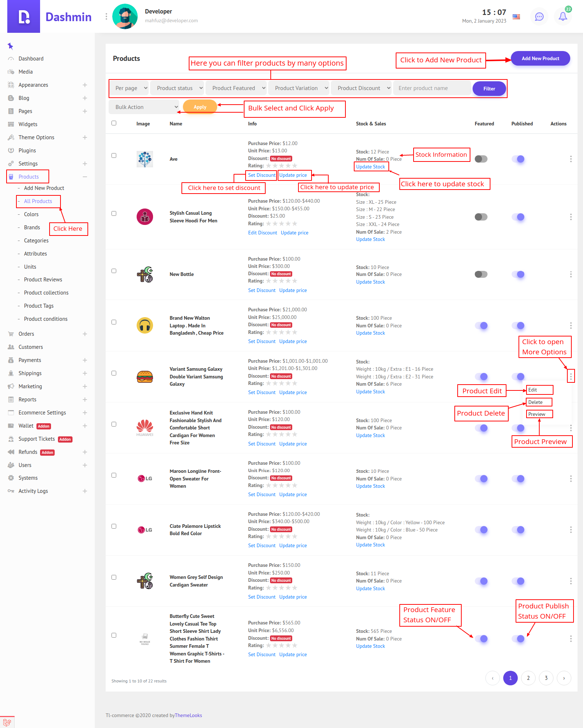
Task: Disable Published status for Ave product
Action: pos(518,159)
